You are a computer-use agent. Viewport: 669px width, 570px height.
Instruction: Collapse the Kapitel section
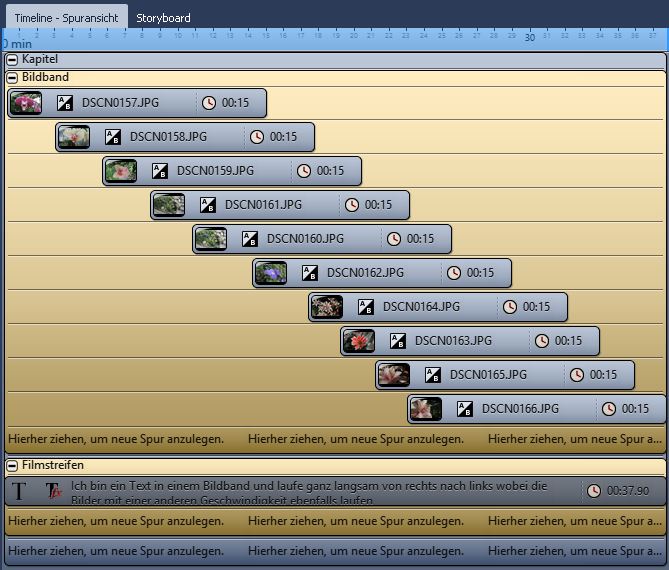tap(12, 61)
